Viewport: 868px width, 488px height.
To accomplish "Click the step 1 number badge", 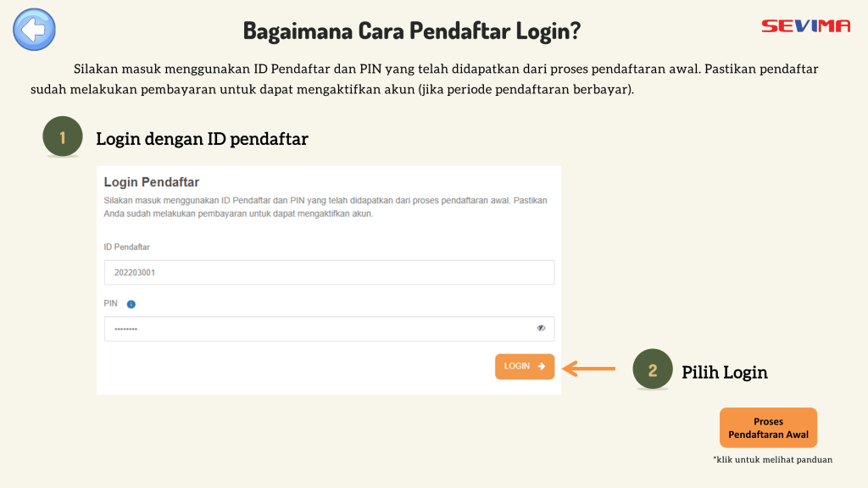I will (x=62, y=137).
